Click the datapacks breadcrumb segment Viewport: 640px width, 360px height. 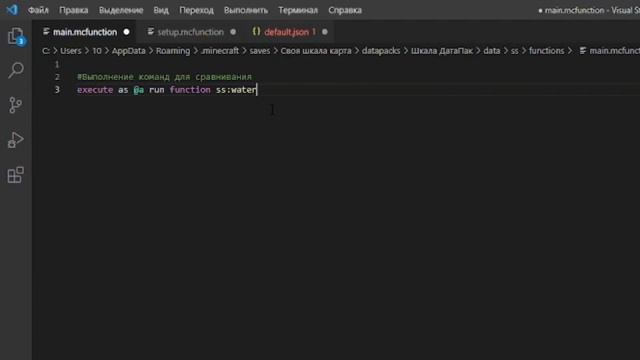point(381,51)
